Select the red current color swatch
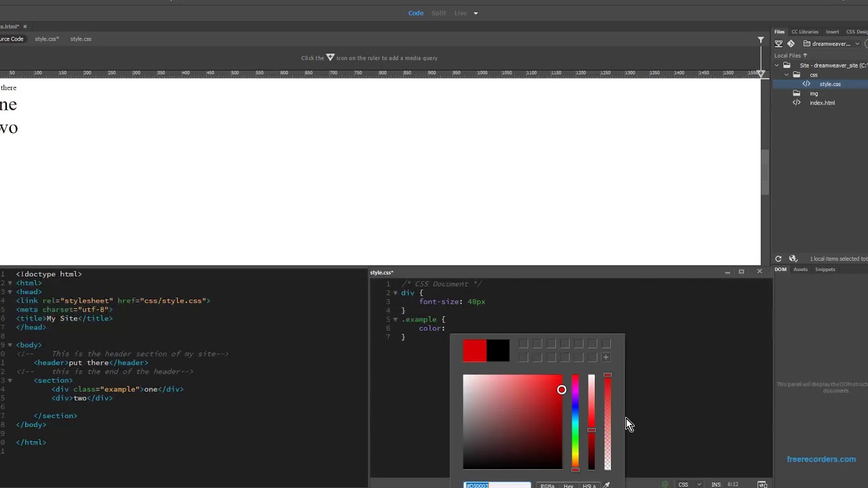The height and width of the screenshot is (488, 868). 475,350
